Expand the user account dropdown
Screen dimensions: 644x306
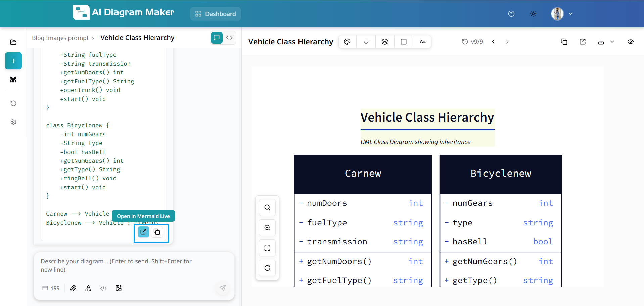(x=571, y=14)
